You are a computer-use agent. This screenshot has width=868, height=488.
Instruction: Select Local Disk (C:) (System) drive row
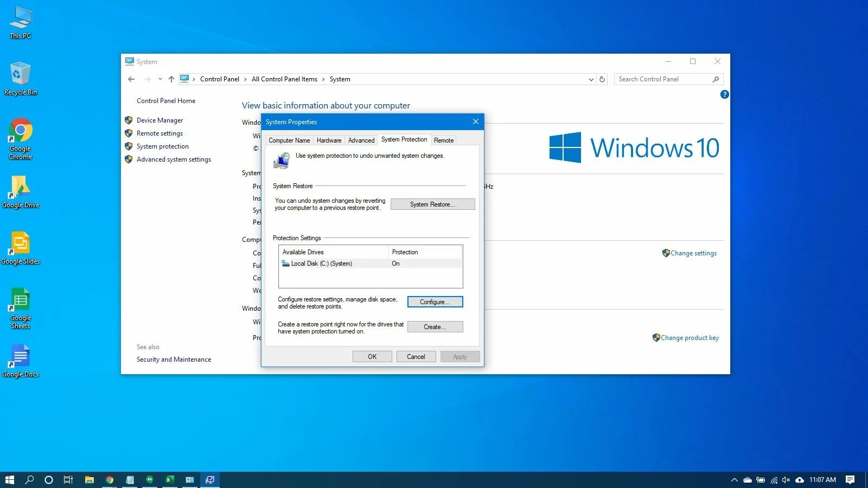pos(371,264)
